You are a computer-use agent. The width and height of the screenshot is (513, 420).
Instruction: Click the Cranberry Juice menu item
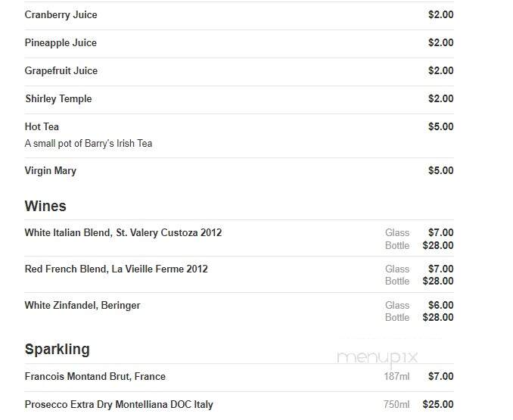(x=61, y=14)
